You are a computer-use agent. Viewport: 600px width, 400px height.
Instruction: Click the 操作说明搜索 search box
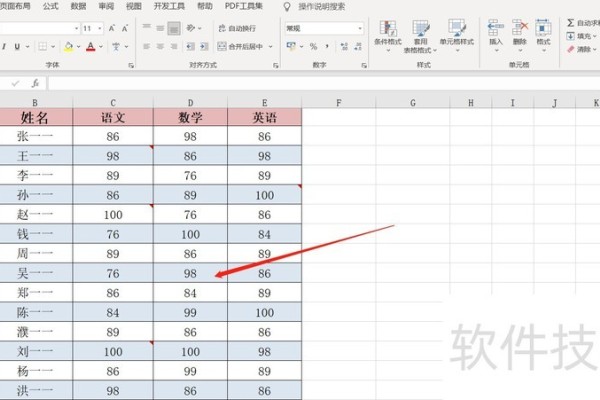point(321,7)
